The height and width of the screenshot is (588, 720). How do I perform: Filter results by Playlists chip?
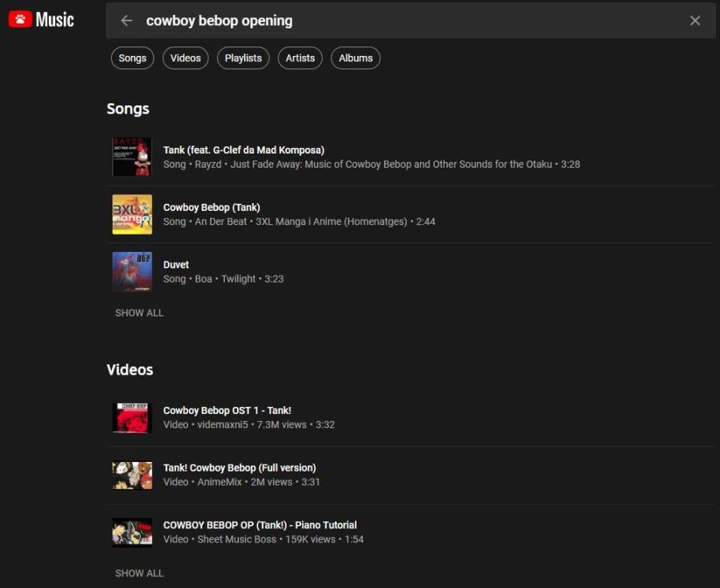[x=243, y=58]
